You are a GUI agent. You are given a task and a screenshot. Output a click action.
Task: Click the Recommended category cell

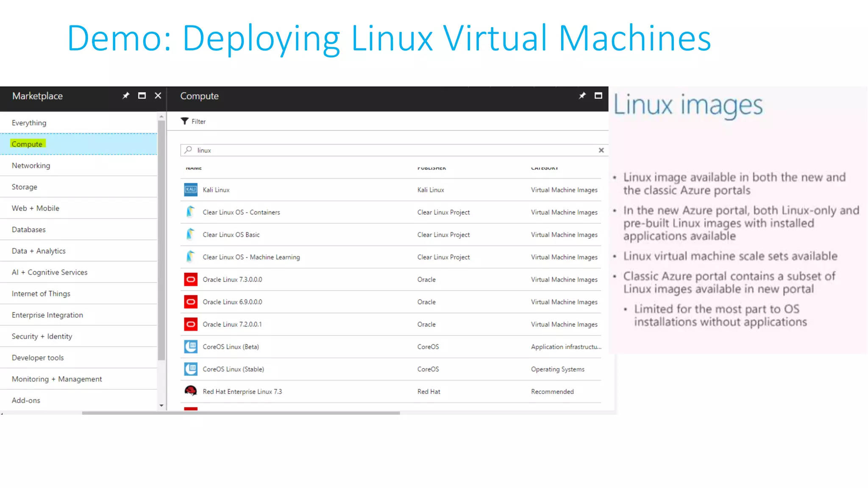click(552, 392)
